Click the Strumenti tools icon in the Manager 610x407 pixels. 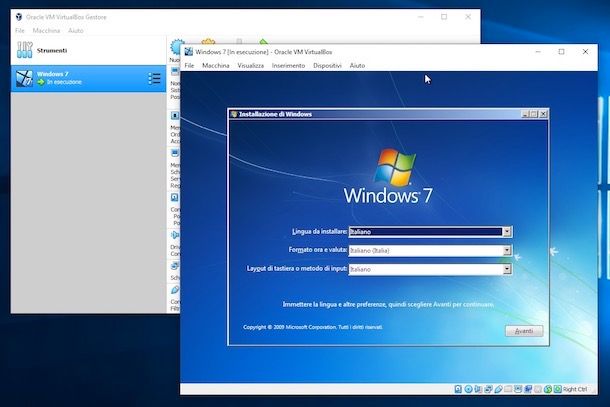(24, 50)
